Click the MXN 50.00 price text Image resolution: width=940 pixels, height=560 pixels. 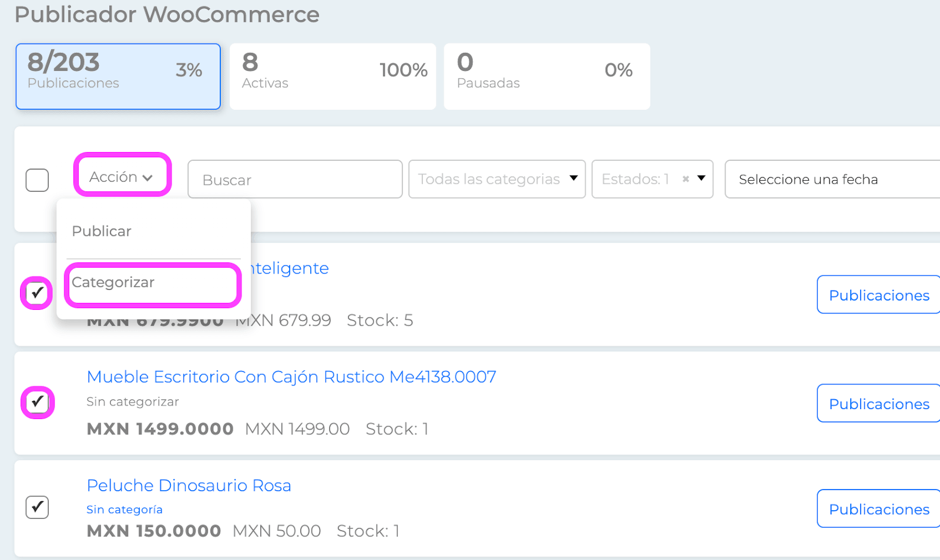[x=277, y=531]
